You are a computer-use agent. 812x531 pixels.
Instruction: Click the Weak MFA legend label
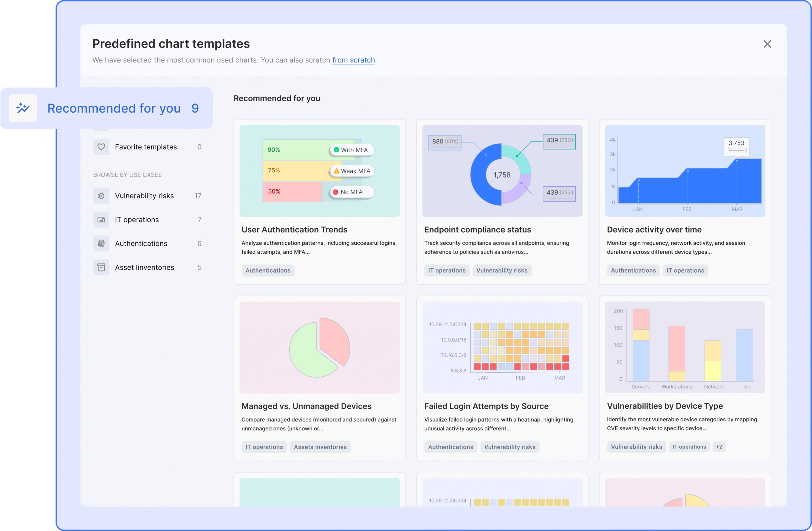(x=352, y=171)
